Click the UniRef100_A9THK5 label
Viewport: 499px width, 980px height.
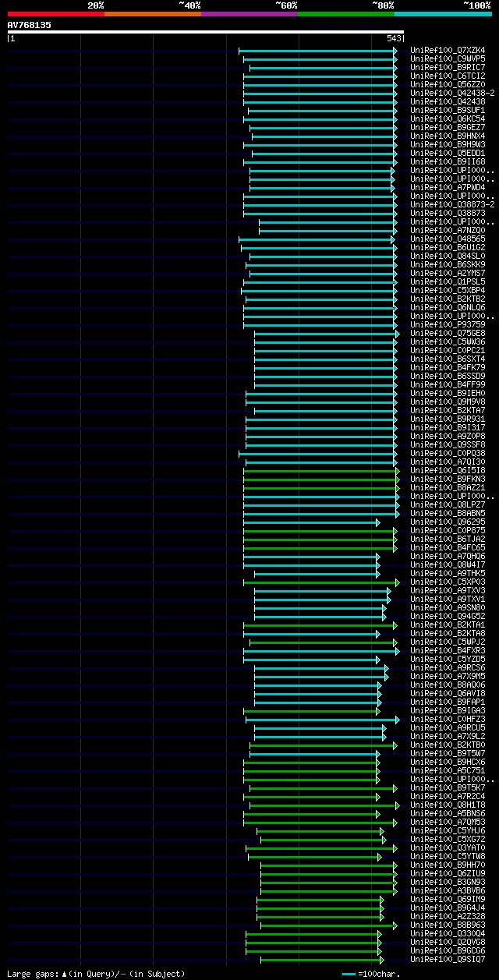click(x=448, y=573)
